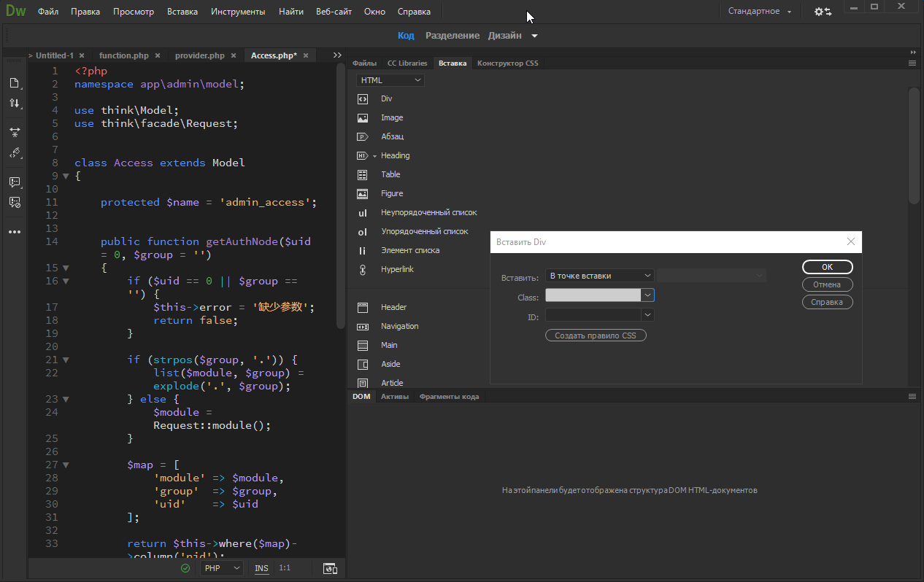Collapse the code fold arrow at line 9
This screenshot has width=924, height=582.
pos(66,176)
